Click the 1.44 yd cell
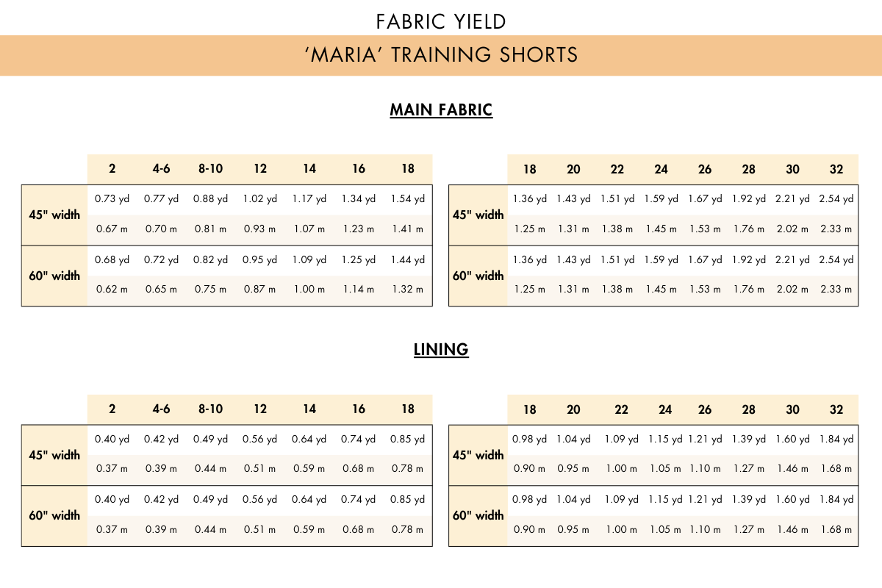 407,259
